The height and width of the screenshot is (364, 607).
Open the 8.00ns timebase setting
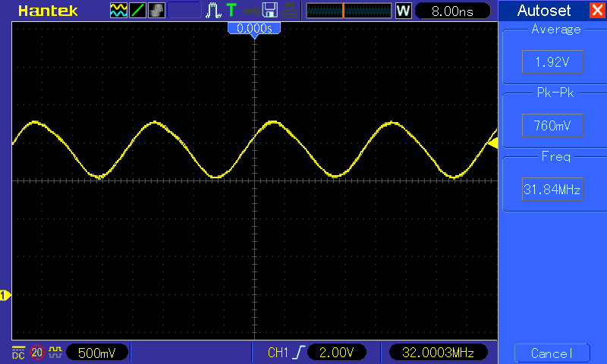(x=453, y=11)
